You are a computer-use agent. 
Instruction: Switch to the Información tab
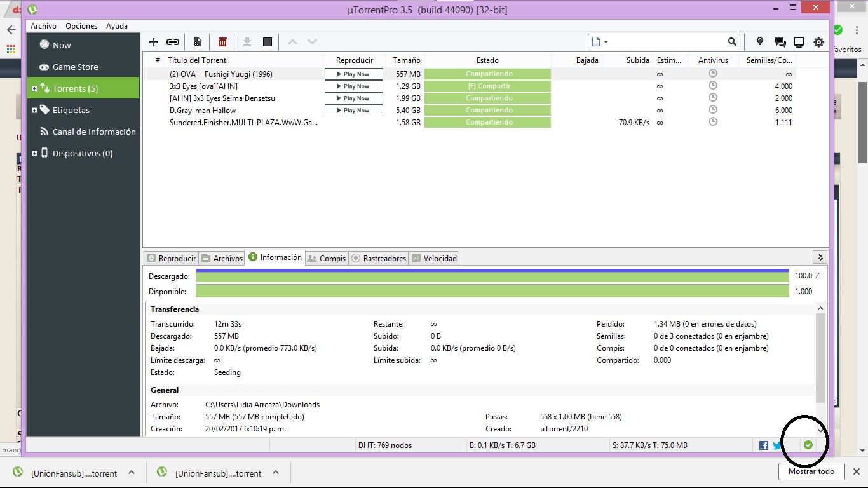coord(275,257)
